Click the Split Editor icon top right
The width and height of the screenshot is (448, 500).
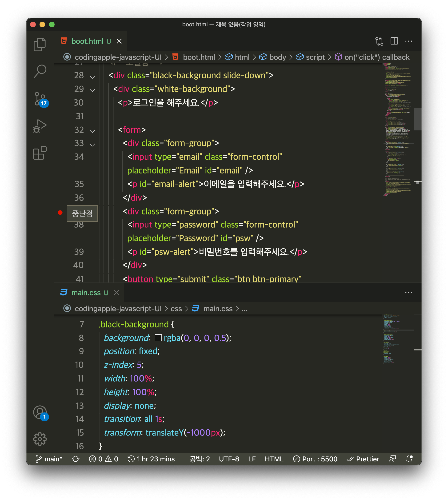point(394,41)
